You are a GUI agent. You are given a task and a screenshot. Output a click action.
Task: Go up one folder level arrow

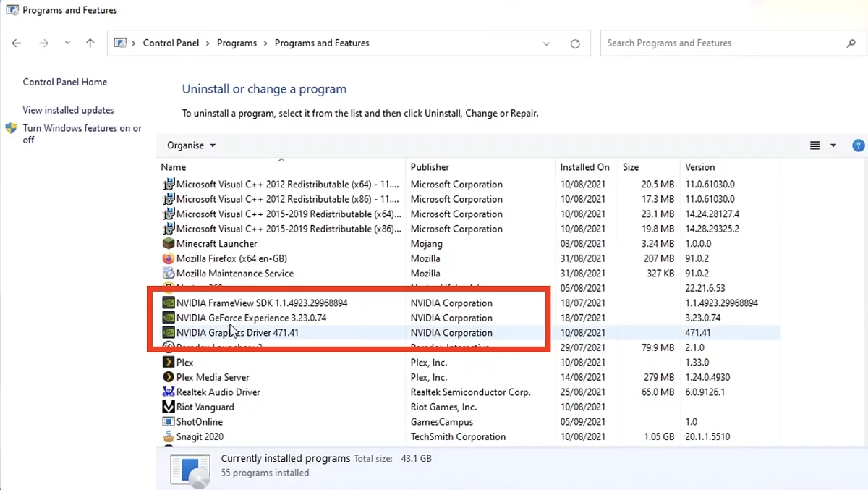pyautogui.click(x=90, y=43)
